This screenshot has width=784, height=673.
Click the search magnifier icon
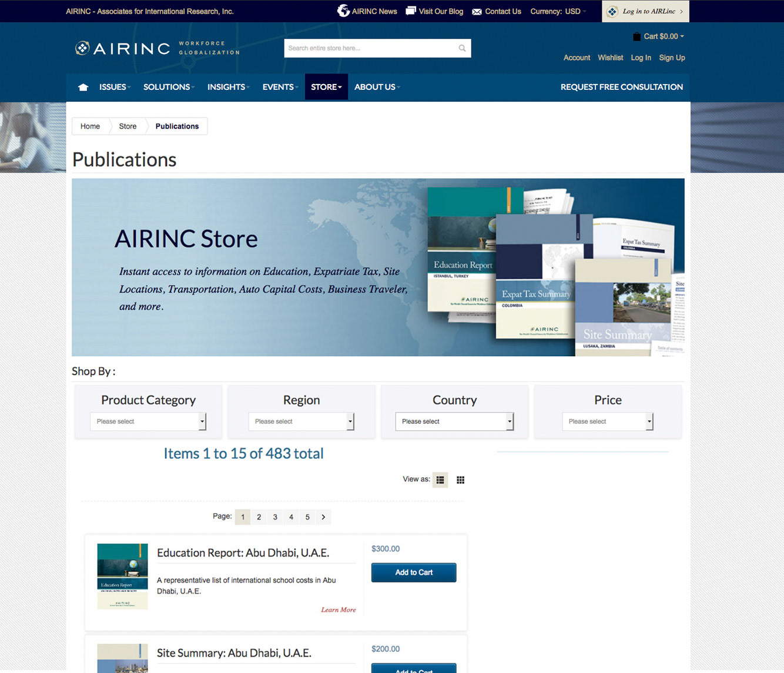463,48
